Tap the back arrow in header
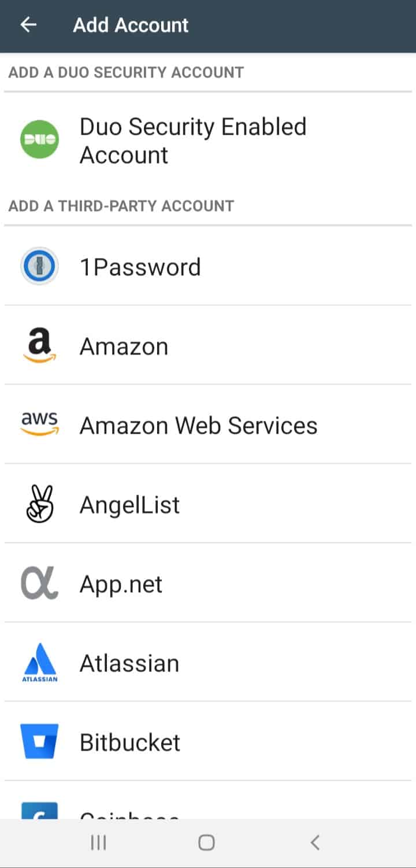This screenshot has height=868, width=416. pos(28,25)
